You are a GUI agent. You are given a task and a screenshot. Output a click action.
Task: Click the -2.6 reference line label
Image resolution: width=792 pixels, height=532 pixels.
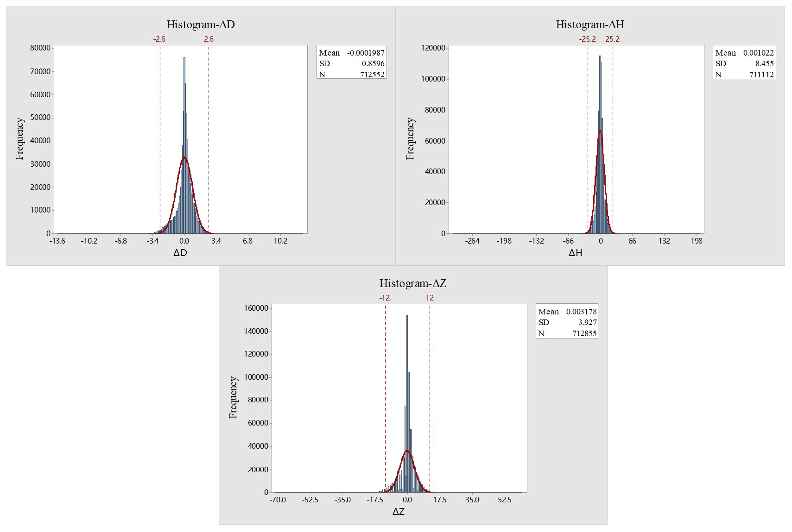159,39
